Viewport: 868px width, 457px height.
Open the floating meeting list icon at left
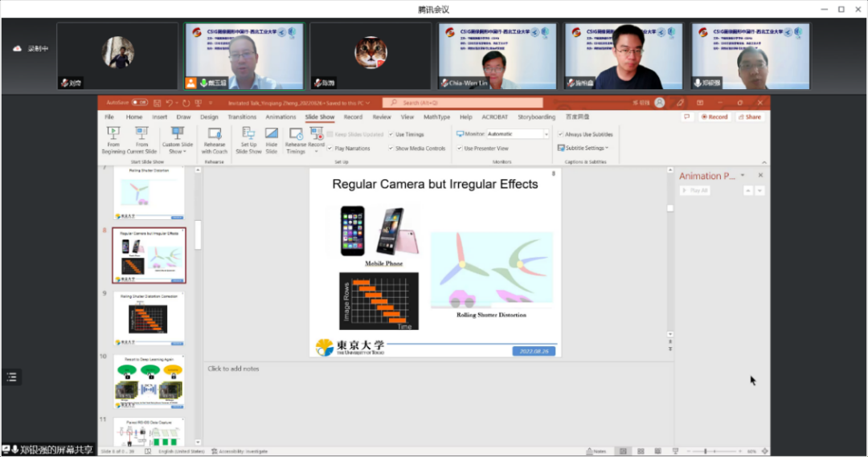coord(11,377)
